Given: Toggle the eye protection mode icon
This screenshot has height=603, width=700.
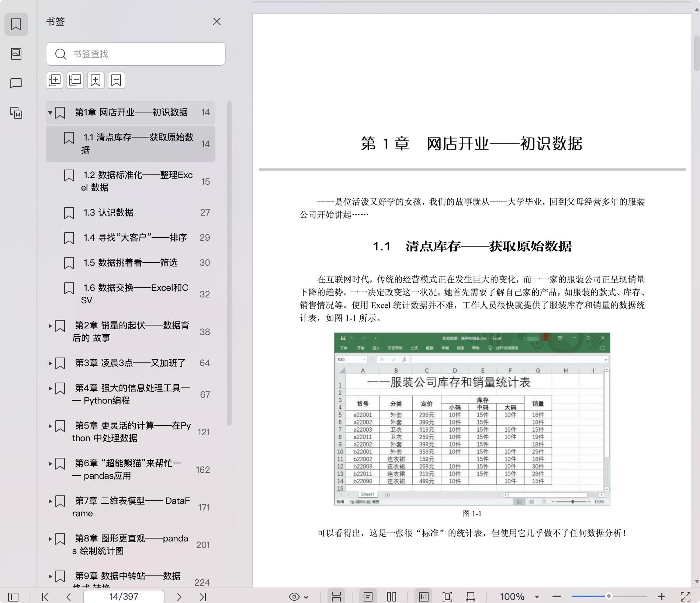Looking at the screenshot, I should (x=294, y=597).
